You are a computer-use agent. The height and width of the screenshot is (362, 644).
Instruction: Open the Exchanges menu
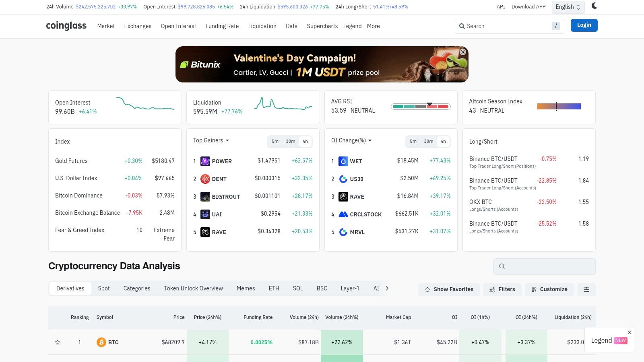(138, 26)
